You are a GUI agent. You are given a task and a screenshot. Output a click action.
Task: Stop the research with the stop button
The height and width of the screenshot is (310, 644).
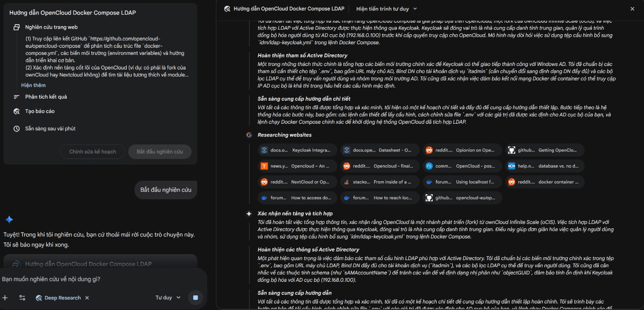tap(195, 298)
